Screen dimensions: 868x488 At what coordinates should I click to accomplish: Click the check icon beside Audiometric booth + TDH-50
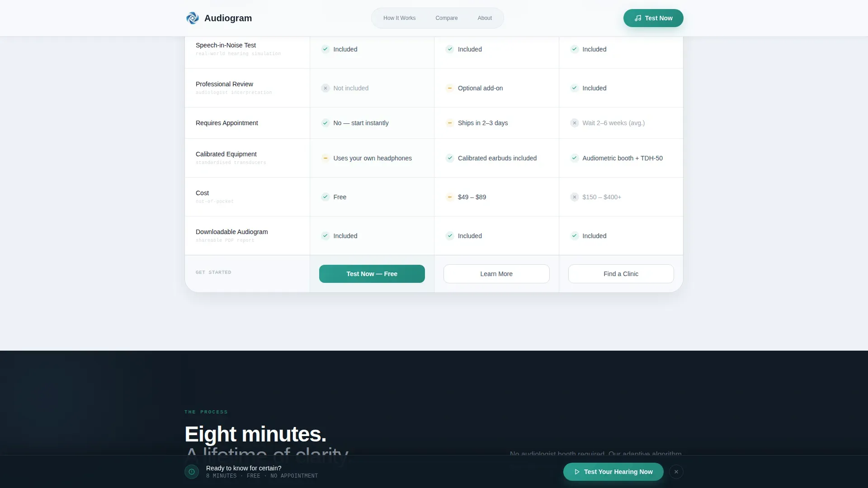(x=575, y=158)
